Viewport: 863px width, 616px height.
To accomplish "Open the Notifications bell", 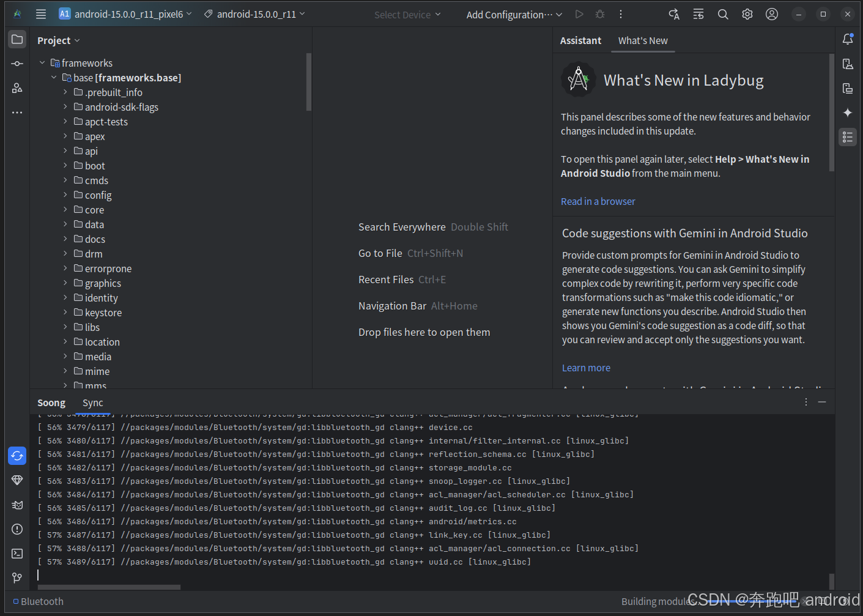I will click(x=848, y=39).
